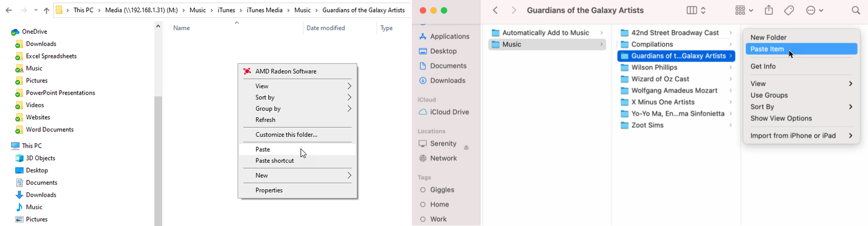Click Finder Search magnifier icon
This screenshot has width=868, height=226.
[856, 10]
